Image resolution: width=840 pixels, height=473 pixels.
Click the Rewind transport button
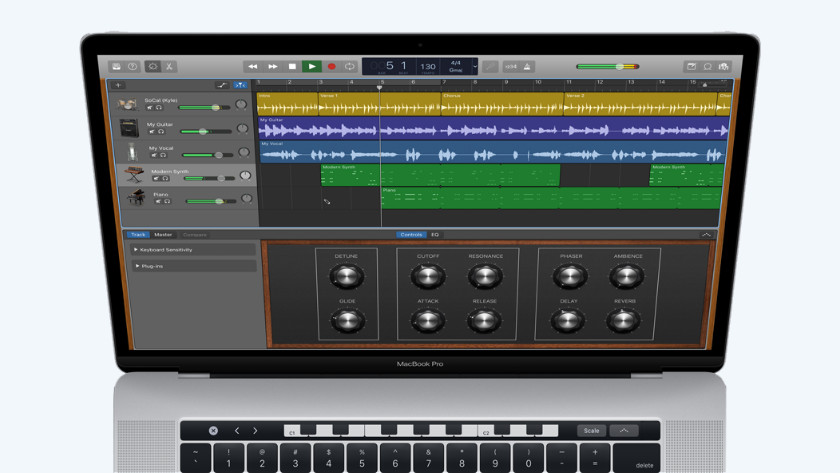(x=253, y=67)
